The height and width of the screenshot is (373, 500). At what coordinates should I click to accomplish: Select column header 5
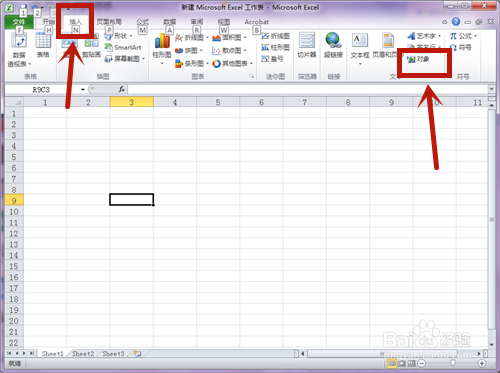tap(218, 102)
